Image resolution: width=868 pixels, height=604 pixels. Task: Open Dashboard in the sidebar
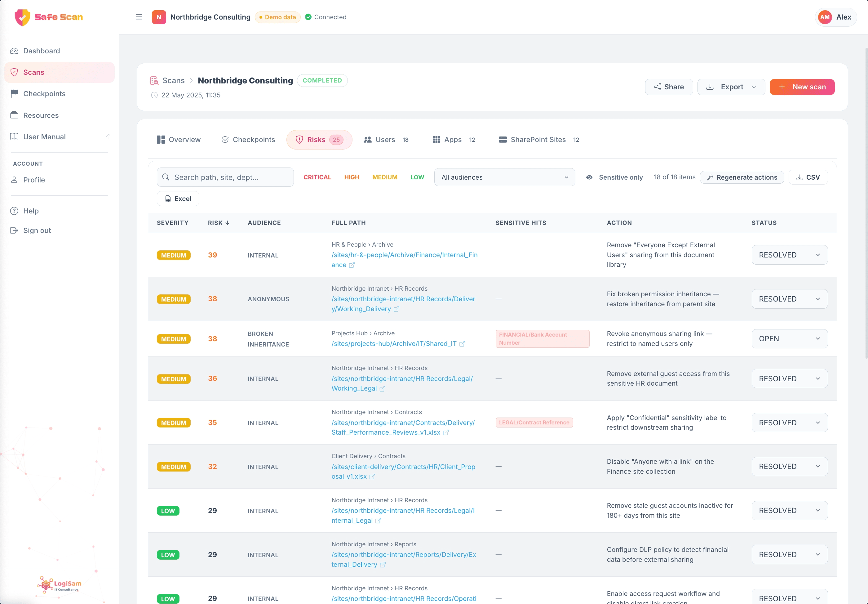pyautogui.click(x=59, y=51)
